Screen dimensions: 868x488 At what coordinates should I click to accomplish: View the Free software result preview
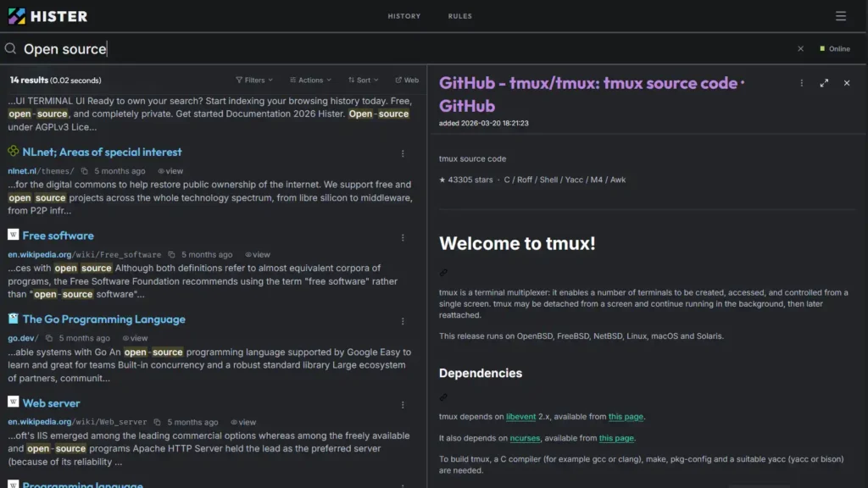[258, 254]
